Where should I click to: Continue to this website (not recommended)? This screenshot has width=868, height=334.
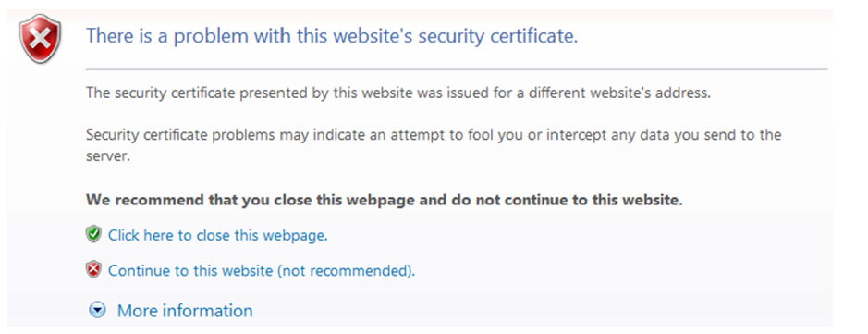click(262, 271)
